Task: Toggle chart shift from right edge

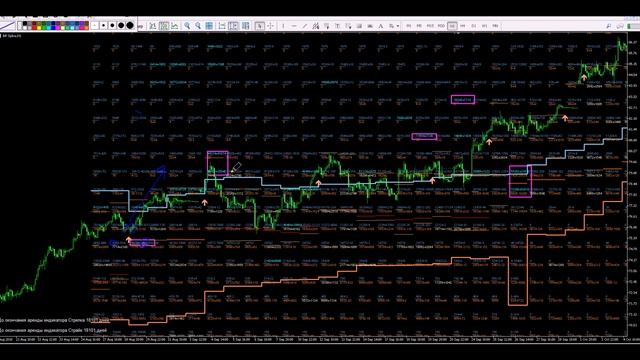Action: [x=222, y=26]
